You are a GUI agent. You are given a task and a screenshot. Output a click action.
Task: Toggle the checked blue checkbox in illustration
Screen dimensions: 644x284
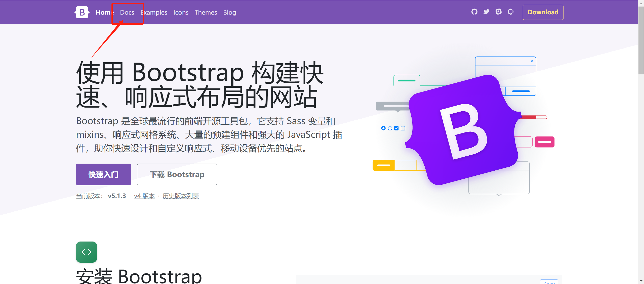click(396, 128)
